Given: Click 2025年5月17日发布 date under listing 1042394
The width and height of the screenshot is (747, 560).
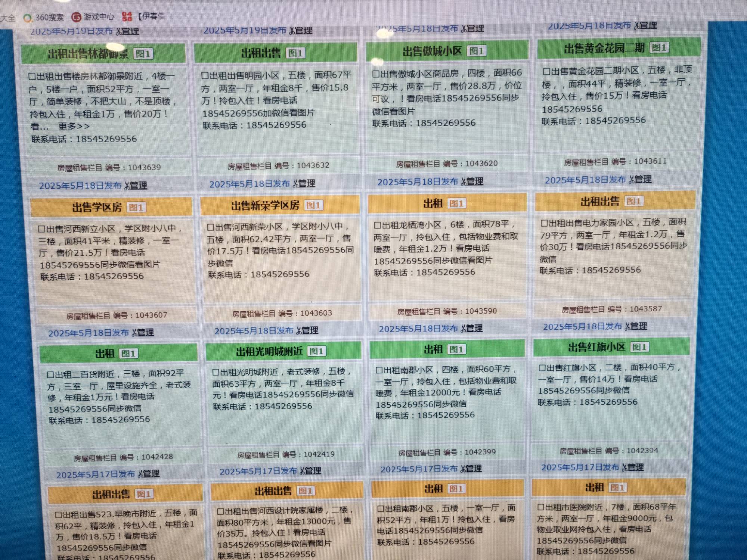Looking at the screenshot, I should click(580, 467).
